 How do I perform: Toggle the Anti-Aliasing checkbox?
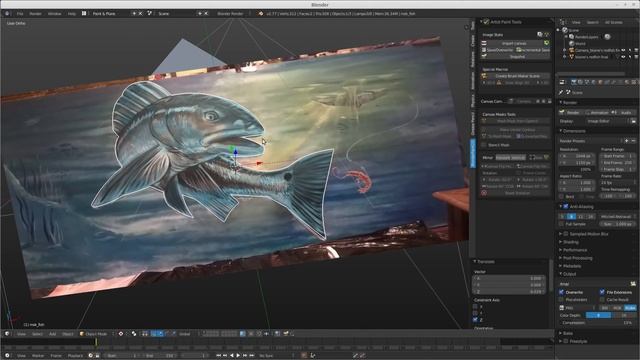[x=566, y=207]
